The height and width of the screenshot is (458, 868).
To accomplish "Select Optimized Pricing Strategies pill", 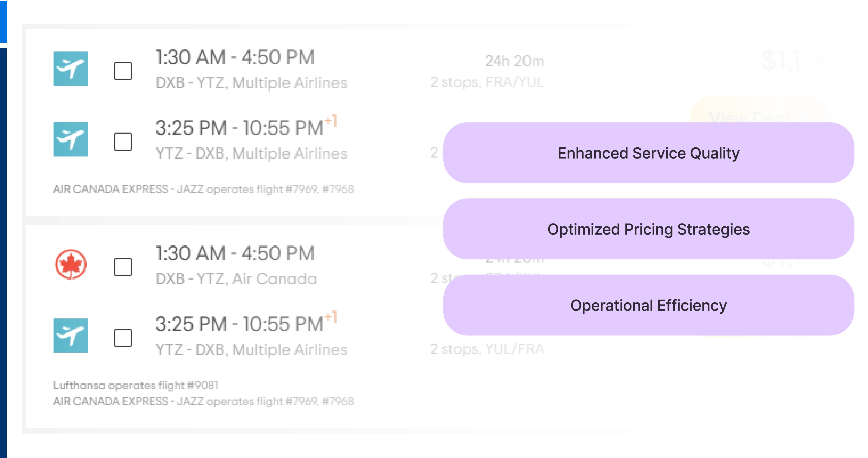I will pos(648,229).
